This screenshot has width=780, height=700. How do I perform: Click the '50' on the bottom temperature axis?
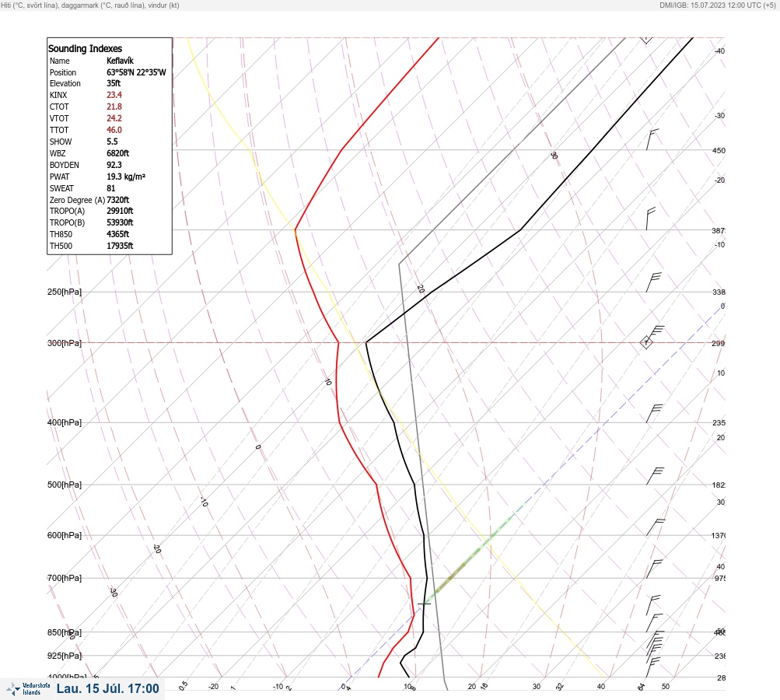[x=666, y=687]
